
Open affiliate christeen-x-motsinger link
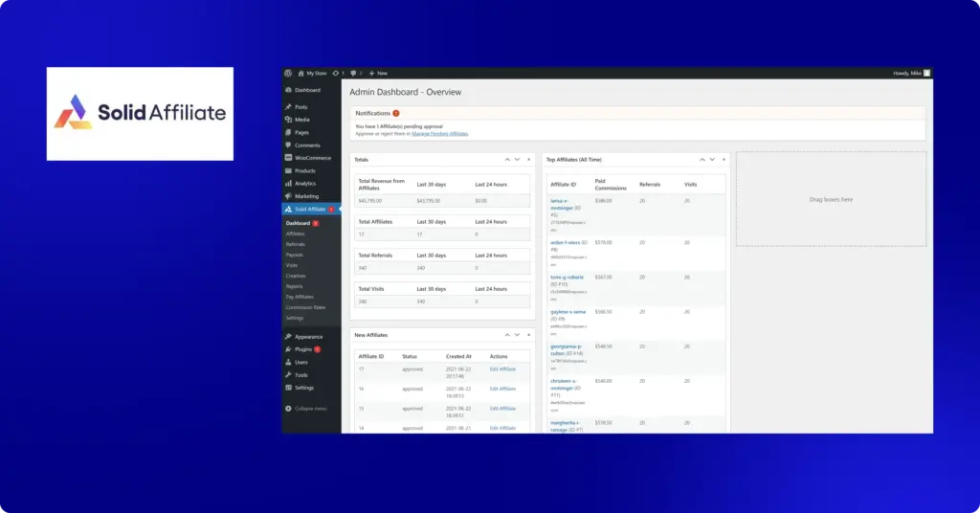click(x=563, y=385)
